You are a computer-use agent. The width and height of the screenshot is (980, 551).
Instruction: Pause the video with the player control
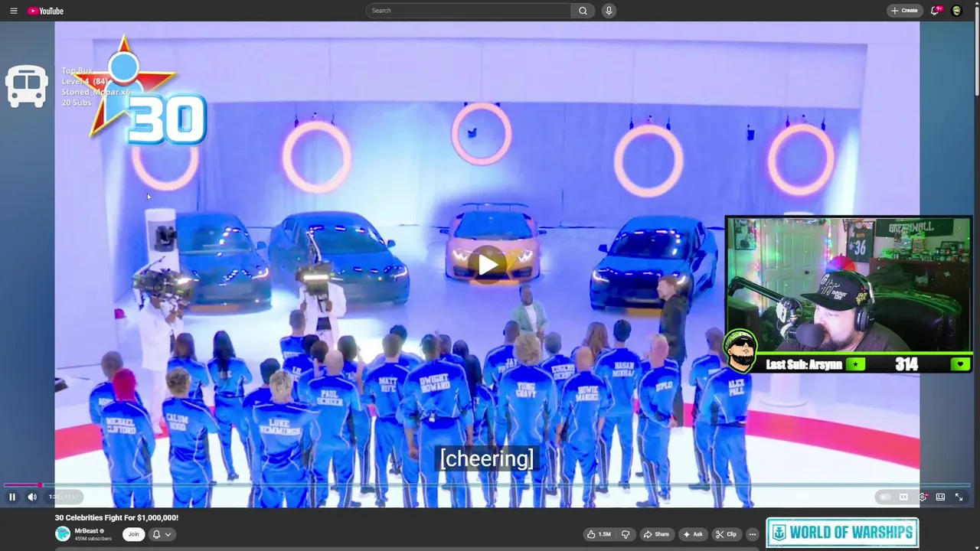(12, 497)
